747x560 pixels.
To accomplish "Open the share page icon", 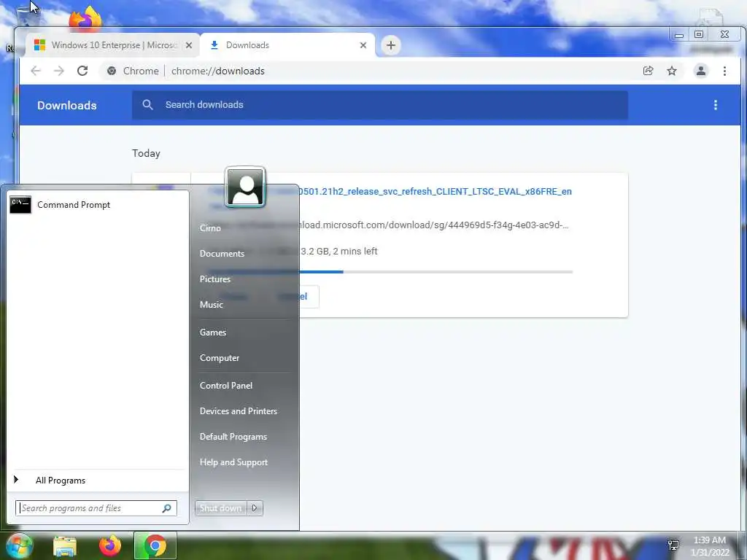I will (648, 71).
